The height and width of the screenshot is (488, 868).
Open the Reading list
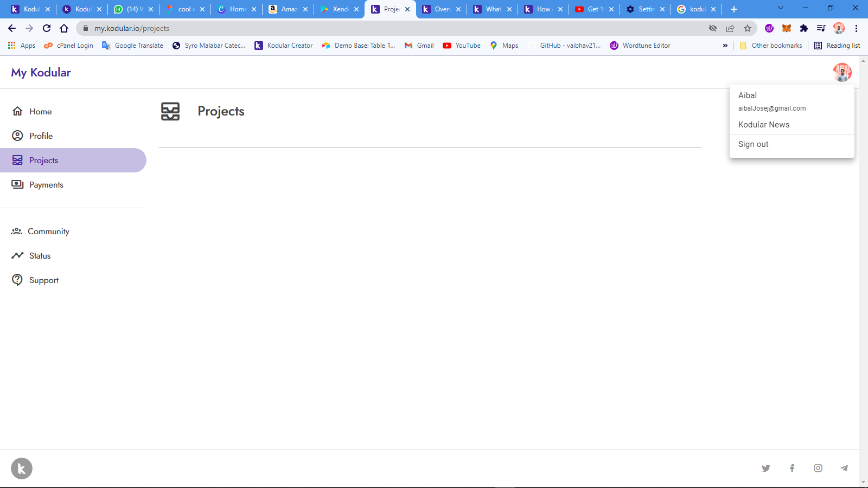tap(837, 46)
